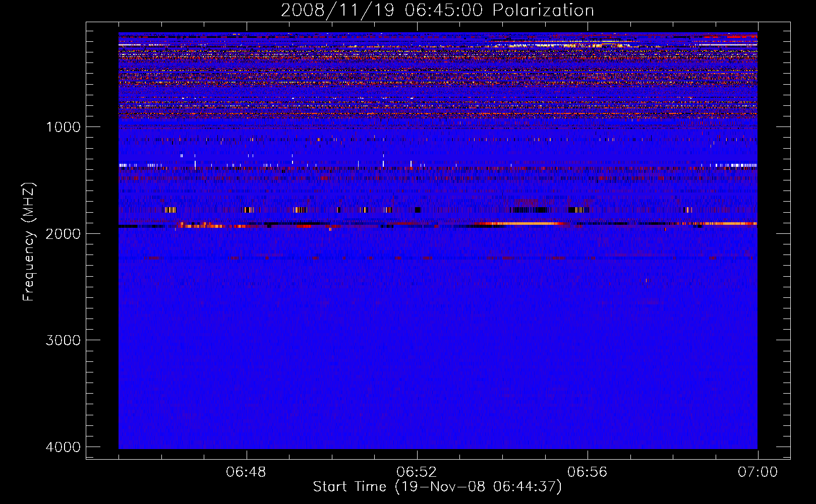Click the 06:56 time tick label

pyautogui.click(x=587, y=472)
